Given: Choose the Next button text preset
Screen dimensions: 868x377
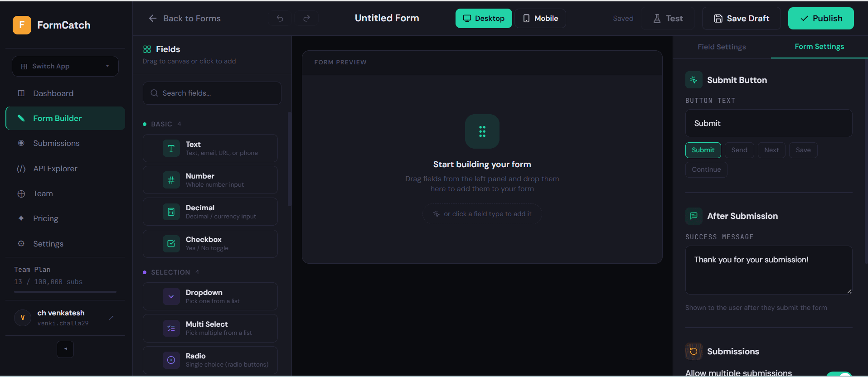Looking at the screenshot, I should click(x=771, y=150).
